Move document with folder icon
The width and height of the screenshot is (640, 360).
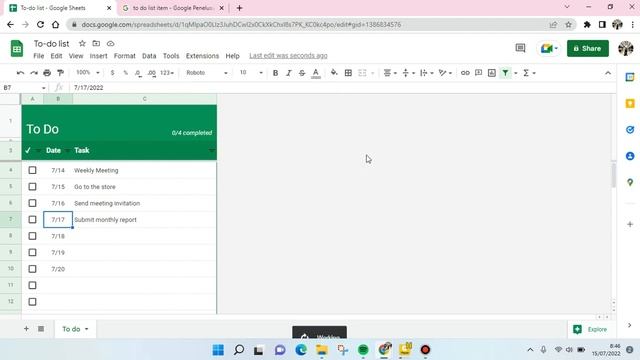(x=96, y=43)
